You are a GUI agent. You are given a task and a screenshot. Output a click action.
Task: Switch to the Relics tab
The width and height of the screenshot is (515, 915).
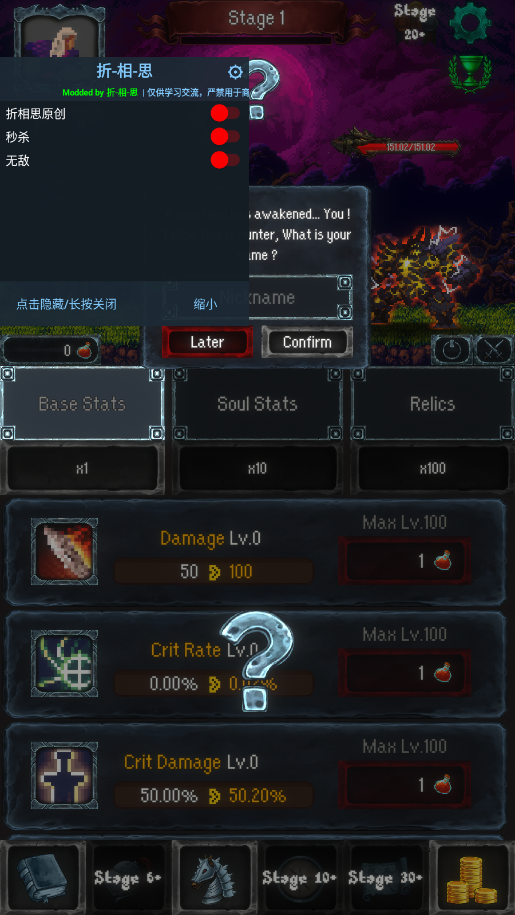click(432, 403)
